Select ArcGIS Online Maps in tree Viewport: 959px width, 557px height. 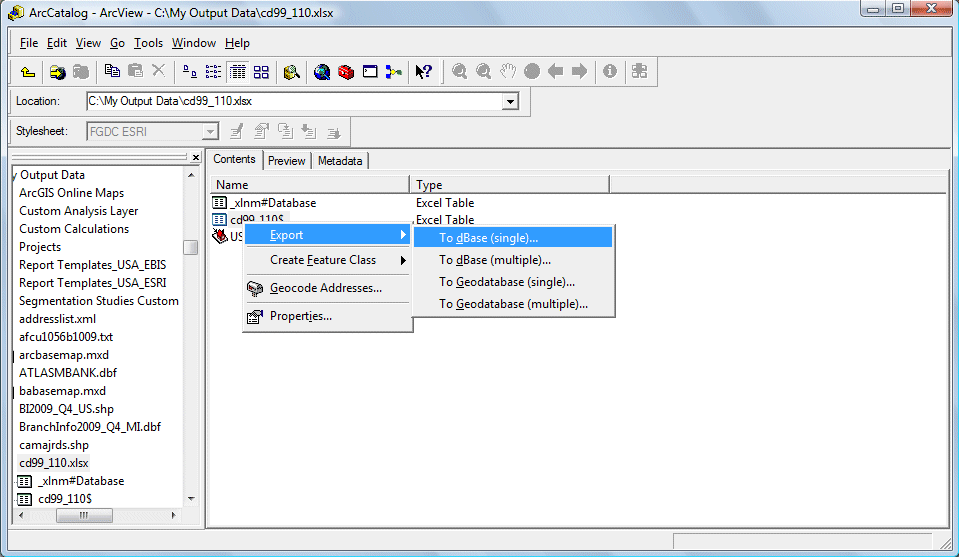click(x=72, y=193)
